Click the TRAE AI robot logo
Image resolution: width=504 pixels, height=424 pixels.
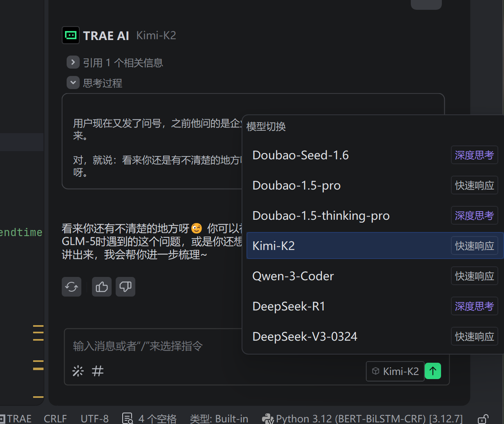point(71,35)
